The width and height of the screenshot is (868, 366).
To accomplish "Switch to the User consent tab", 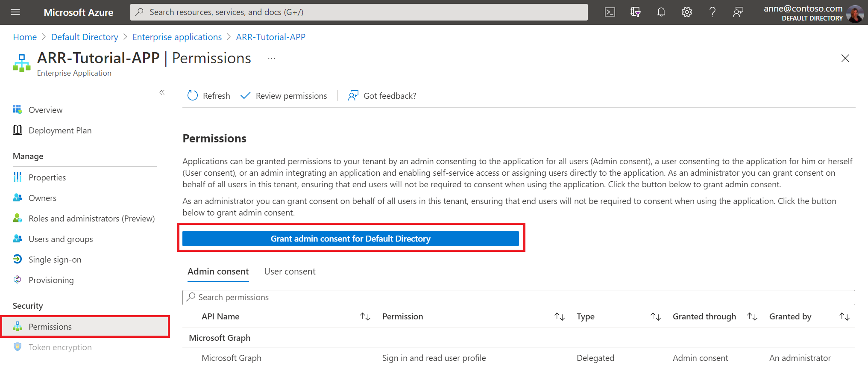I will click(290, 272).
